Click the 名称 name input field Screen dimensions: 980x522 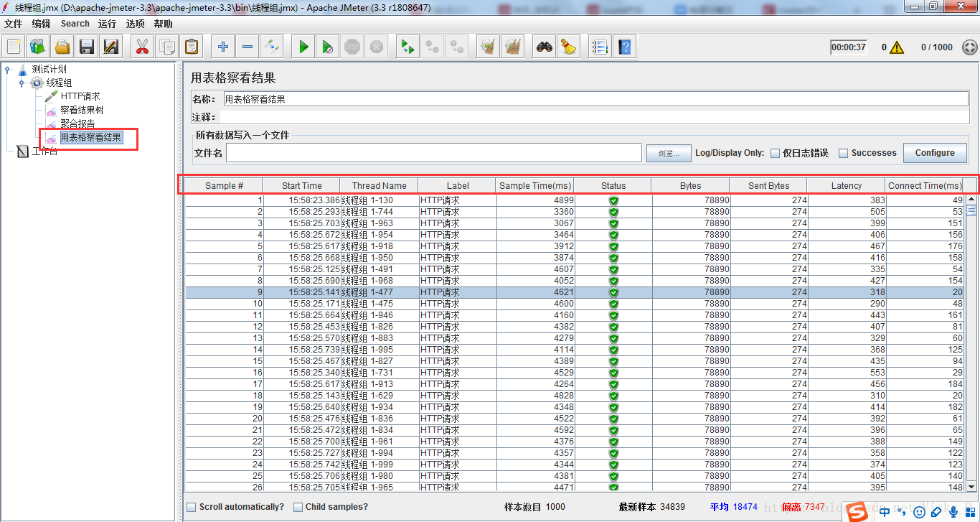(x=595, y=99)
